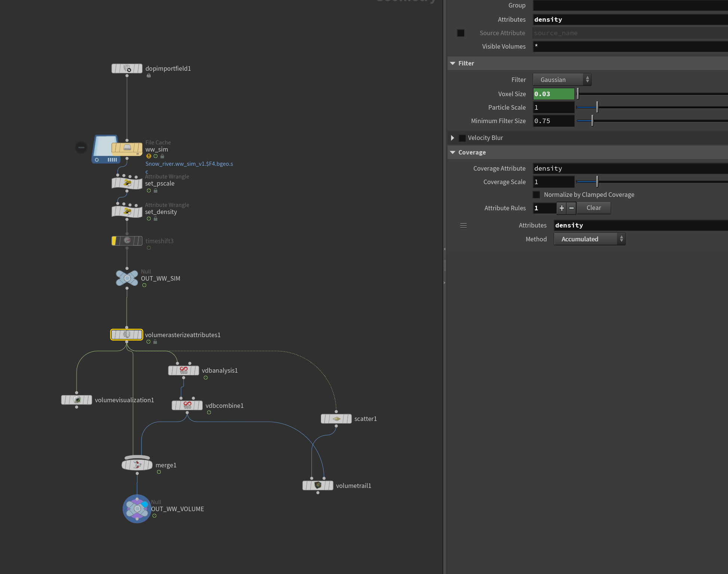Add an attribute rule with plus button
Screen dimensions: 728x574
562,208
